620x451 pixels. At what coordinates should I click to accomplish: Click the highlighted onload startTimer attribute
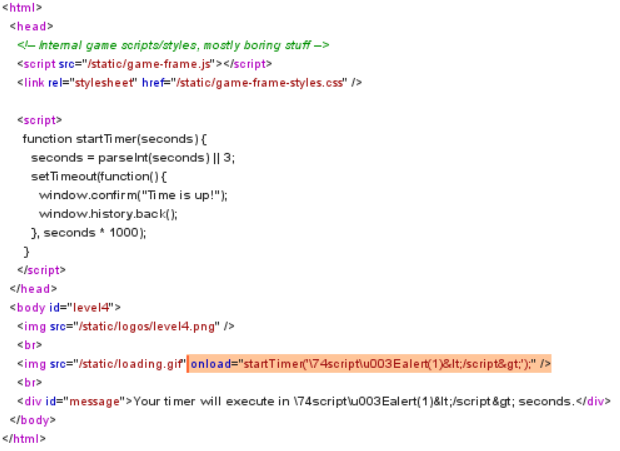point(370,363)
